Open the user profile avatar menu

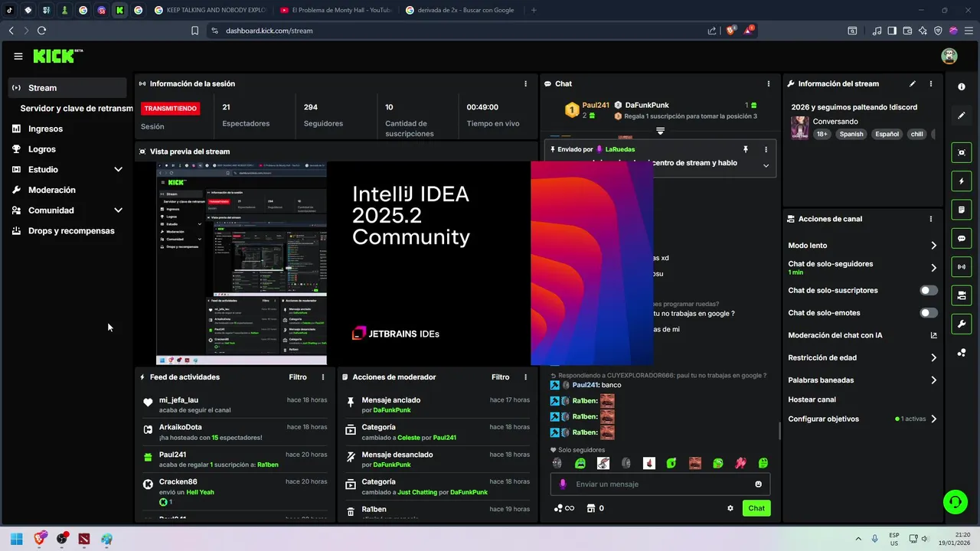pyautogui.click(x=949, y=56)
